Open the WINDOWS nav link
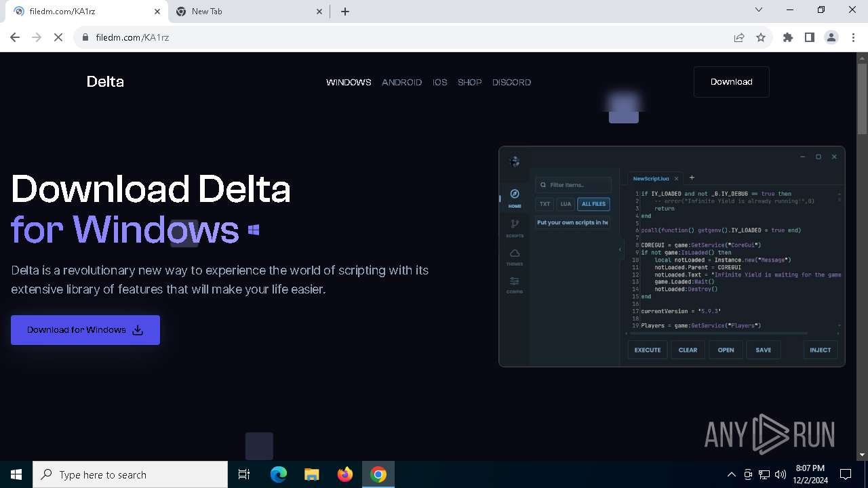Viewport: 868px width, 488px height. tap(349, 82)
